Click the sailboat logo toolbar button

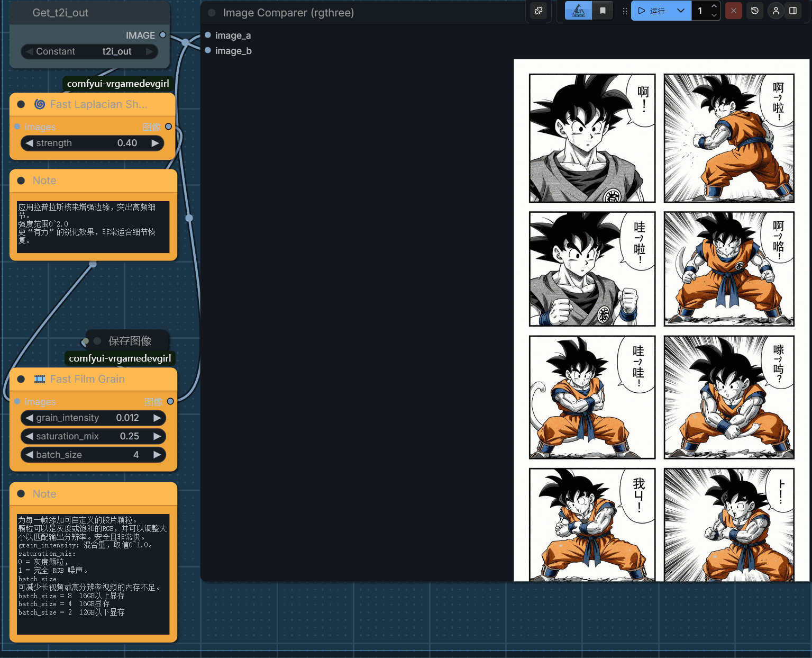(578, 11)
